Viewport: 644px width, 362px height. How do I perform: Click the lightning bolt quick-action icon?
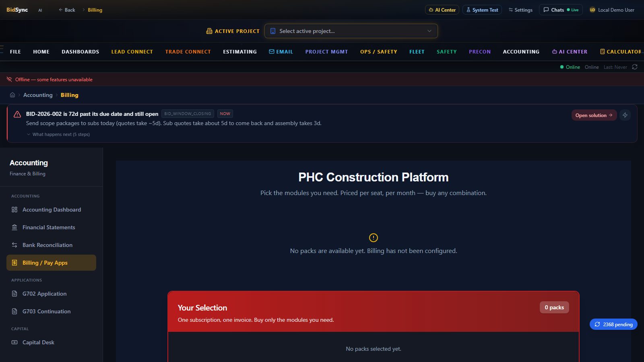click(x=625, y=115)
